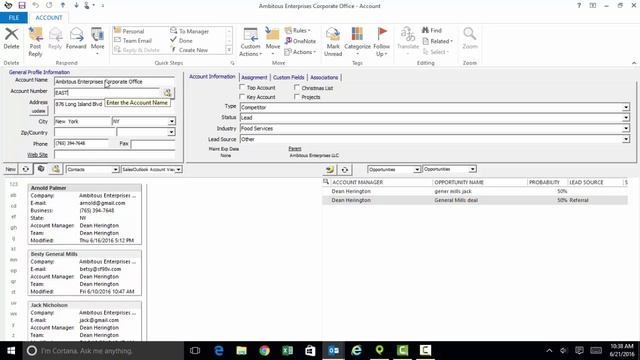Select the General Mills deal opportunity row

coord(475,200)
